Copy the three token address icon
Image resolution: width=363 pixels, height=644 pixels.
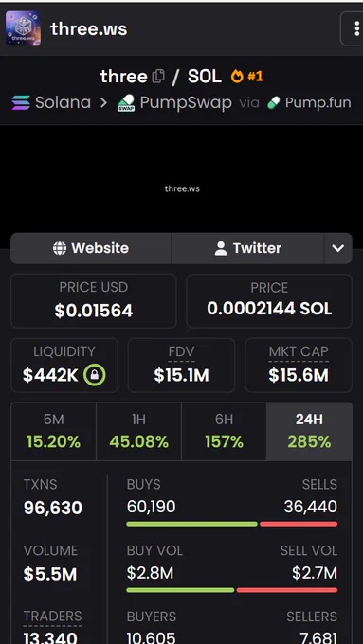(158, 77)
